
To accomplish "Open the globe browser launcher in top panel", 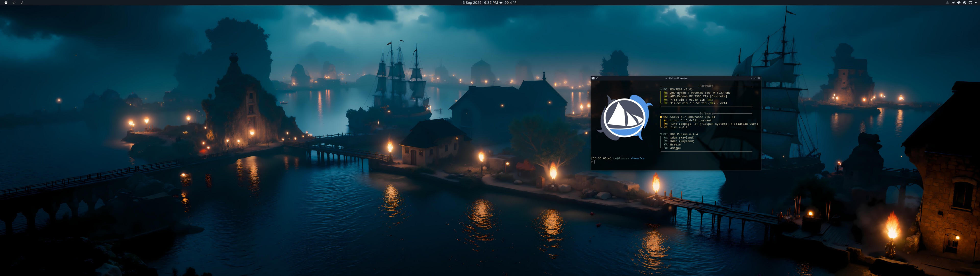I will (x=6, y=3).
